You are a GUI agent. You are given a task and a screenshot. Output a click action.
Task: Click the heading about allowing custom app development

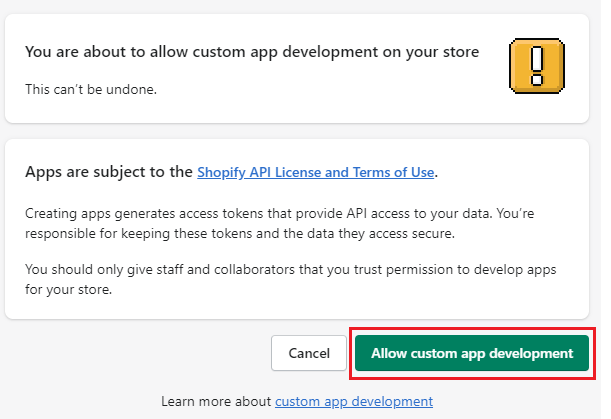[x=251, y=52]
